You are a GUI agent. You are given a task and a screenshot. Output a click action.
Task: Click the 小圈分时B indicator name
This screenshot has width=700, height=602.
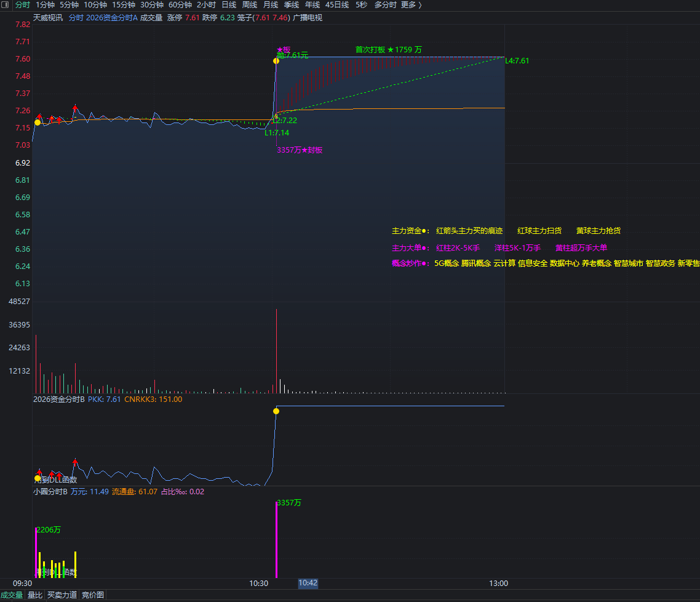coord(50,492)
